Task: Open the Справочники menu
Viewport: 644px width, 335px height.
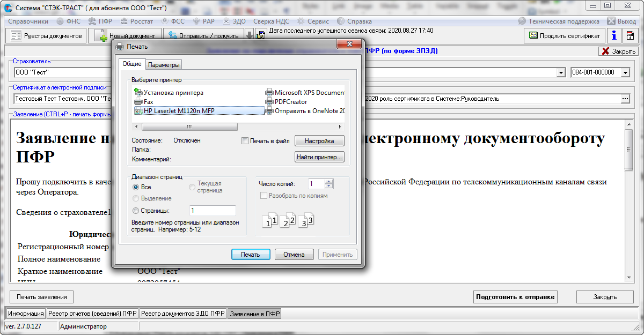Action: pos(28,21)
